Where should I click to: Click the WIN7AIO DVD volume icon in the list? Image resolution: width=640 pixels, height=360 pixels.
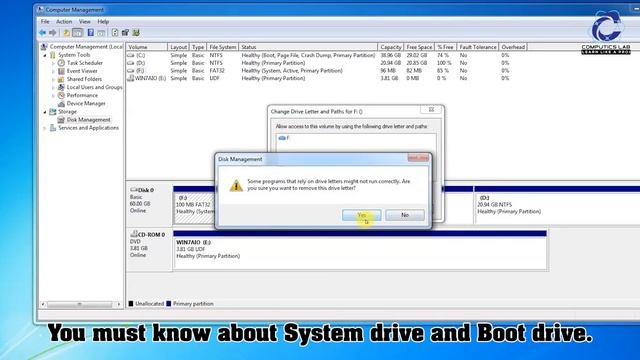[x=131, y=78]
